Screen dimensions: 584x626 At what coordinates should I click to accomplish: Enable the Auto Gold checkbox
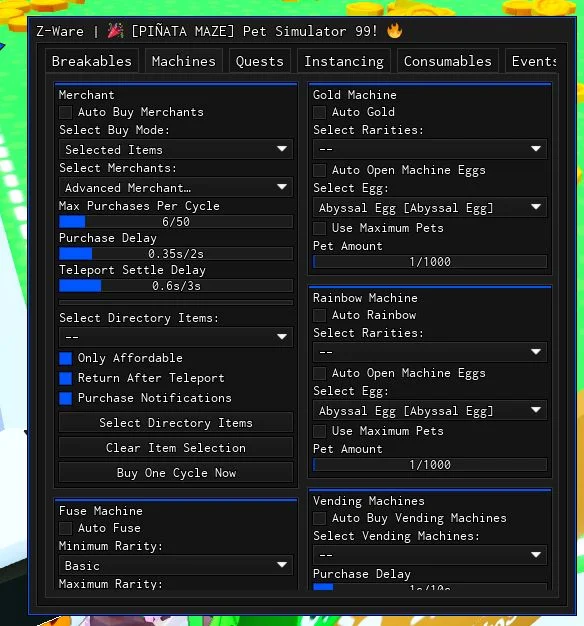(x=319, y=112)
